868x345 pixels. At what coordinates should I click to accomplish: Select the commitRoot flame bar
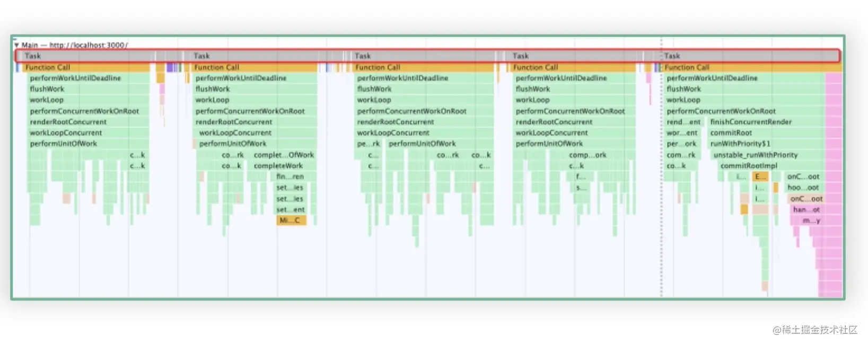pos(766,133)
